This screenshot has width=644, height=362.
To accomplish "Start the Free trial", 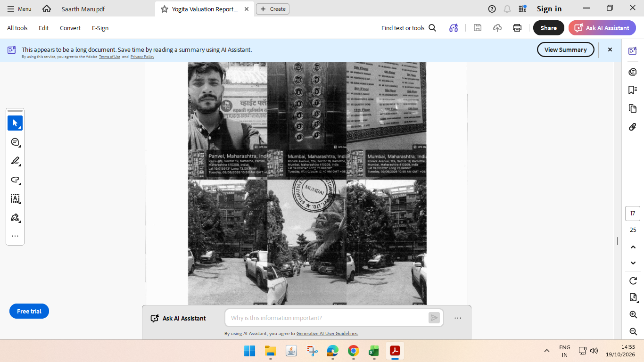I will pyautogui.click(x=29, y=311).
